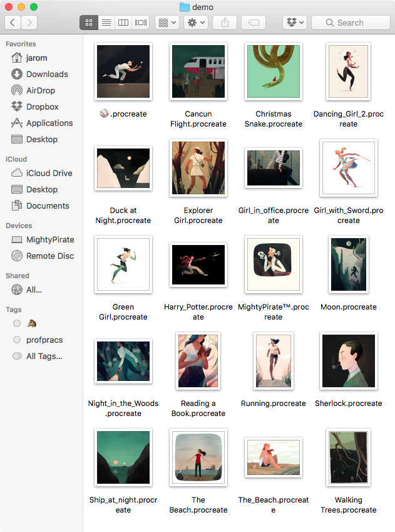Open the item arrangement dropdown
The height and width of the screenshot is (532, 395).
click(x=167, y=23)
